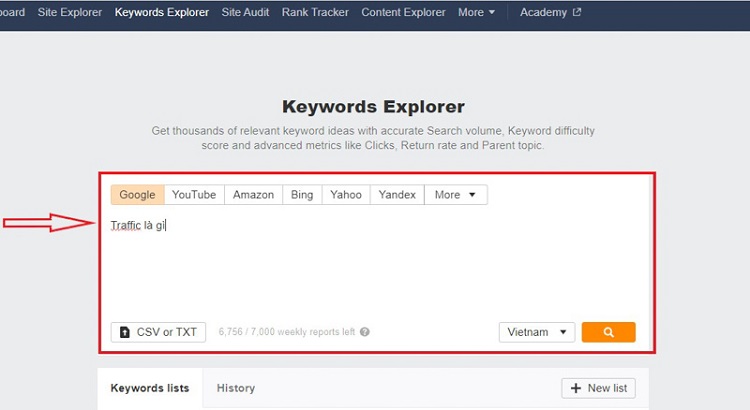Switch to the Amazon search engine tab

click(254, 195)
